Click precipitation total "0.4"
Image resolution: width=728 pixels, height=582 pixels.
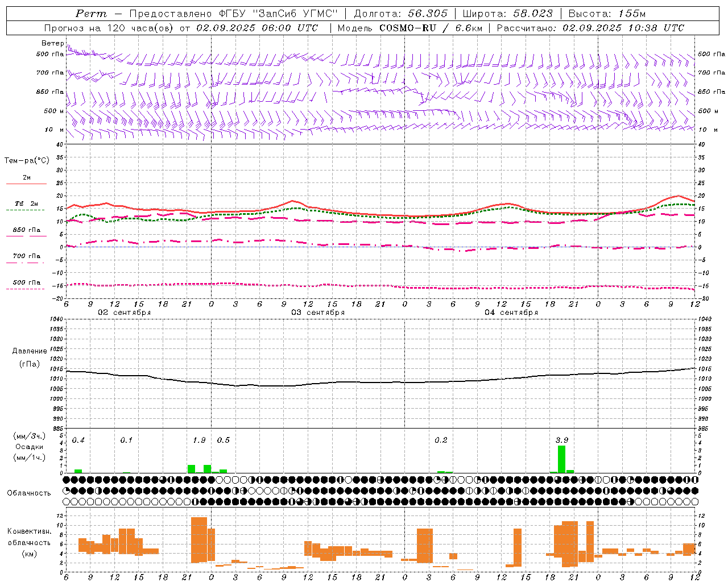tap(78, 440)
